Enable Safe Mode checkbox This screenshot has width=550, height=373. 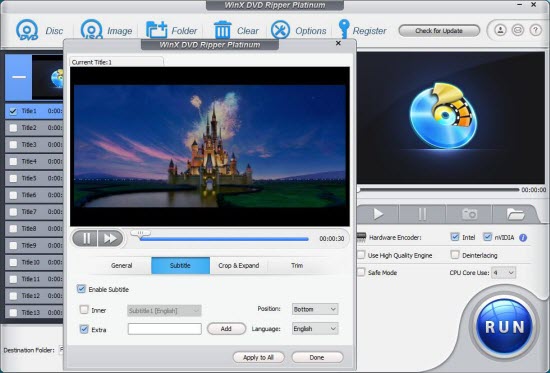361,272
